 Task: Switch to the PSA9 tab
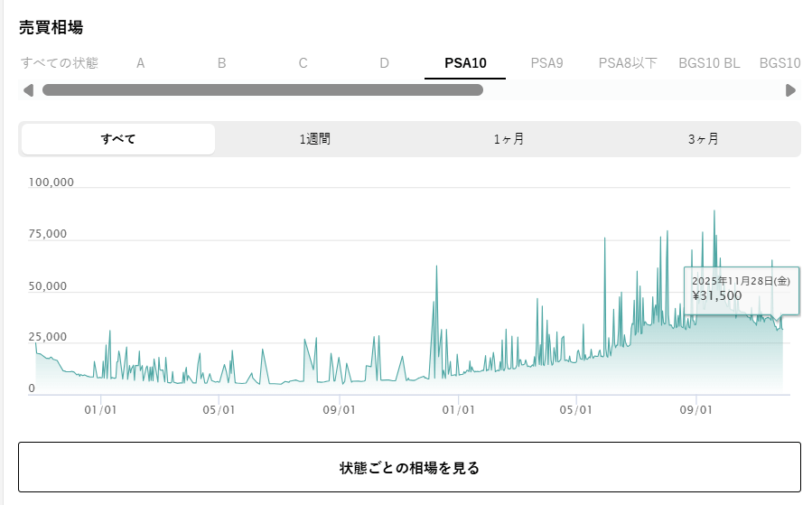click(546, 63)
